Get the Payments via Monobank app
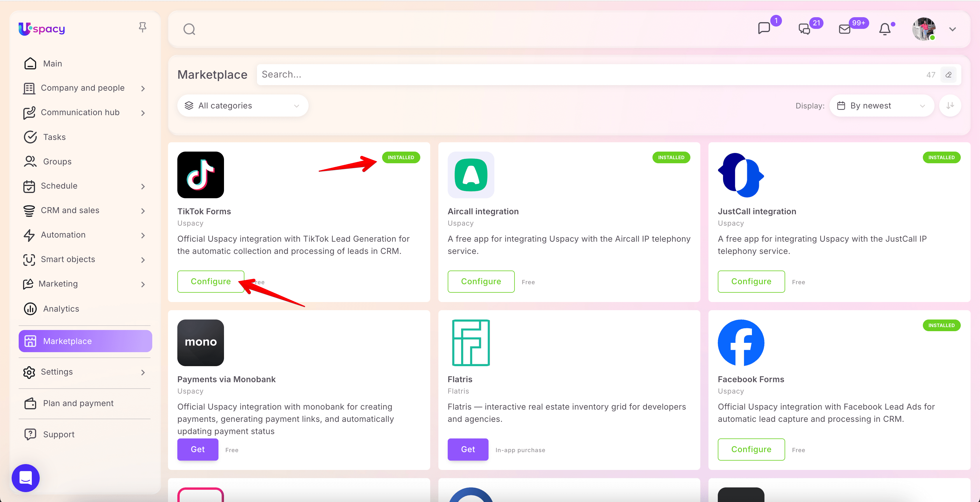The image size is (980, 502). tap(198, 449)
